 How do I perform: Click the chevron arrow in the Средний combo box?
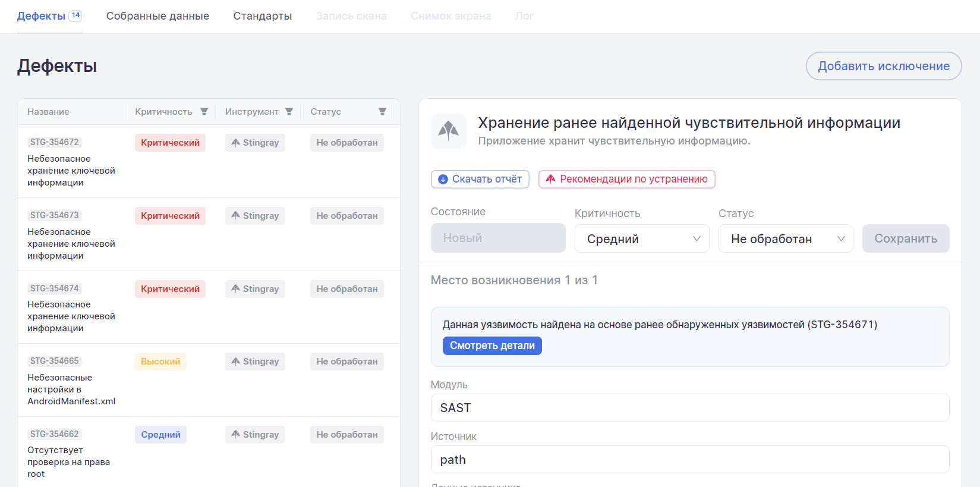697,238
